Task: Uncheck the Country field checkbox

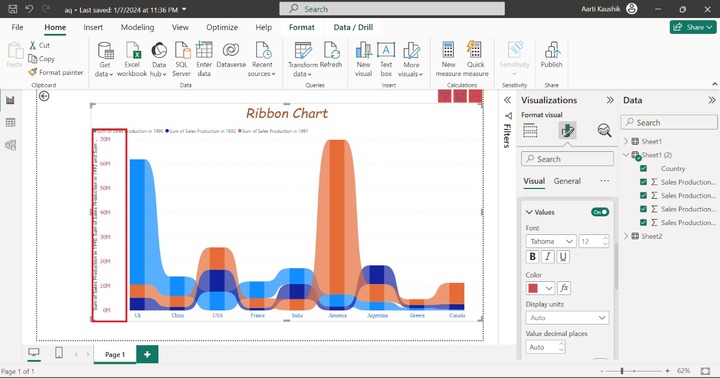Action: point(643,169)
